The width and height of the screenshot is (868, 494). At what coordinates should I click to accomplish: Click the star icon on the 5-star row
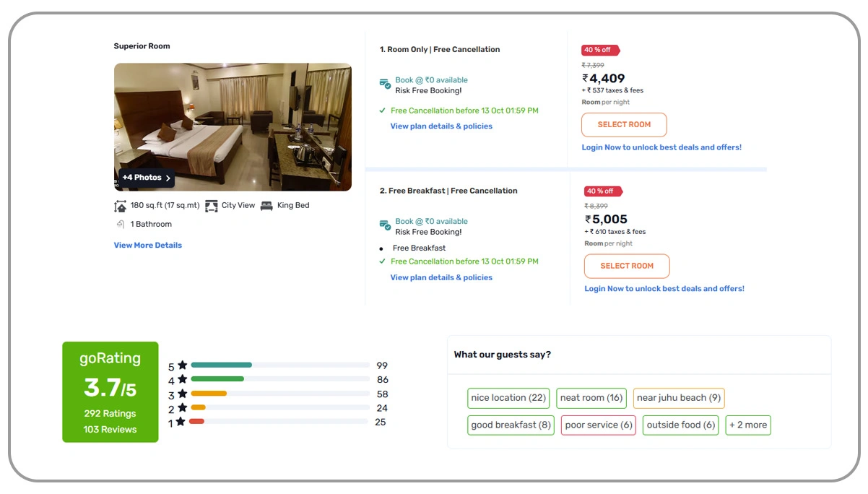coord(182,365)
